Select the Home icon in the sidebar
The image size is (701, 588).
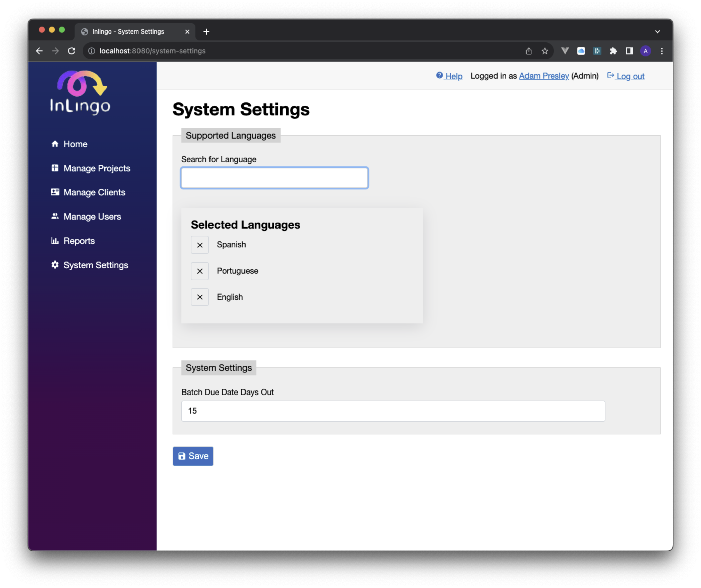(x=55, y=144)
